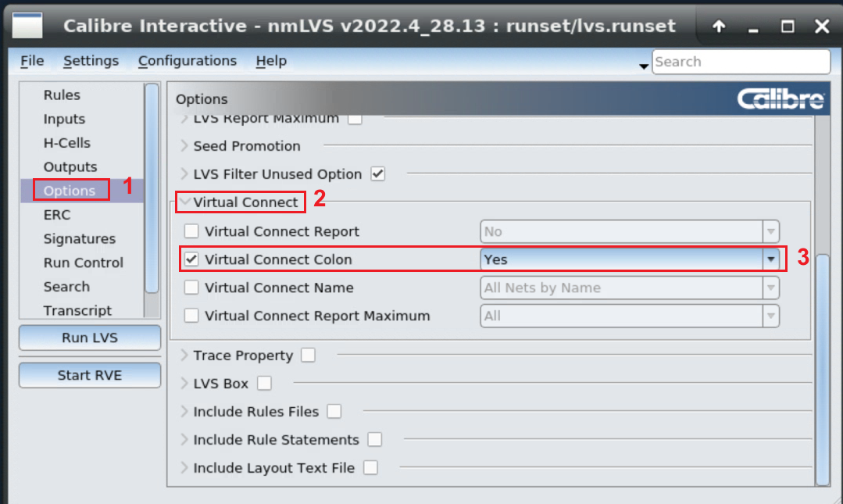Enable the Trace Property checkbox
Image resolution: width=843 pixels, height=504 pixels.
pos(309,355)
